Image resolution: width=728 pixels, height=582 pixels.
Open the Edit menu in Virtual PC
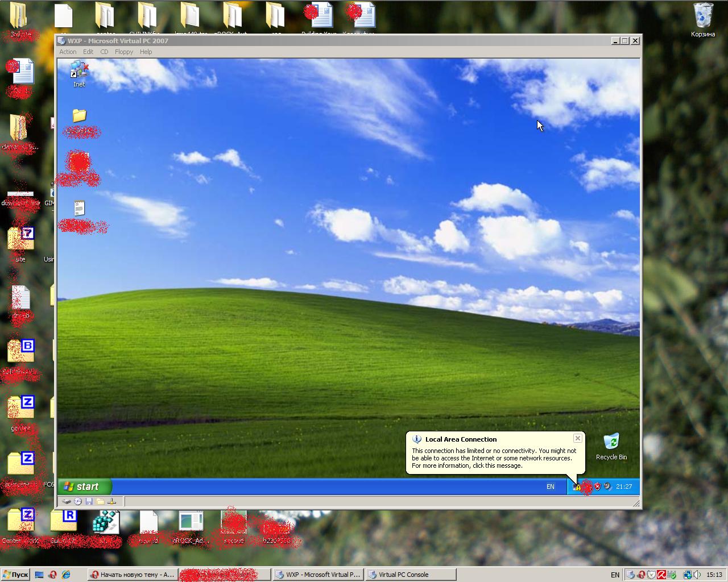coord(88,52)
